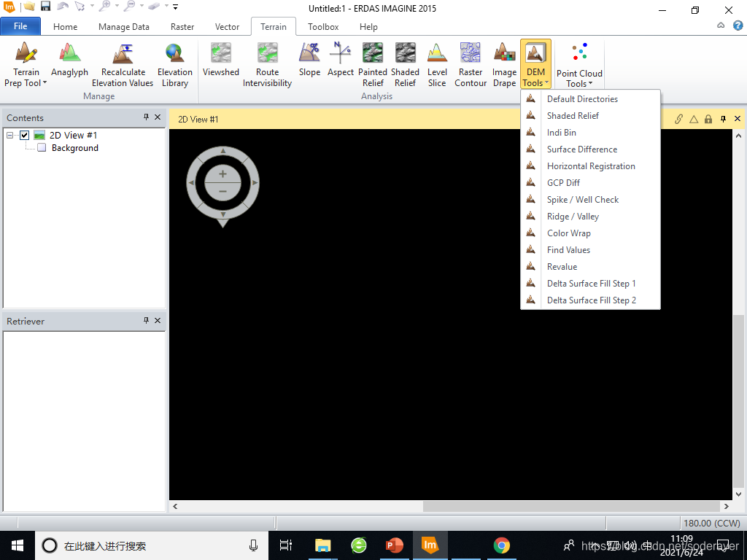
Task: Select Spike / Well Check entry
Action: (x=590, y=200)
